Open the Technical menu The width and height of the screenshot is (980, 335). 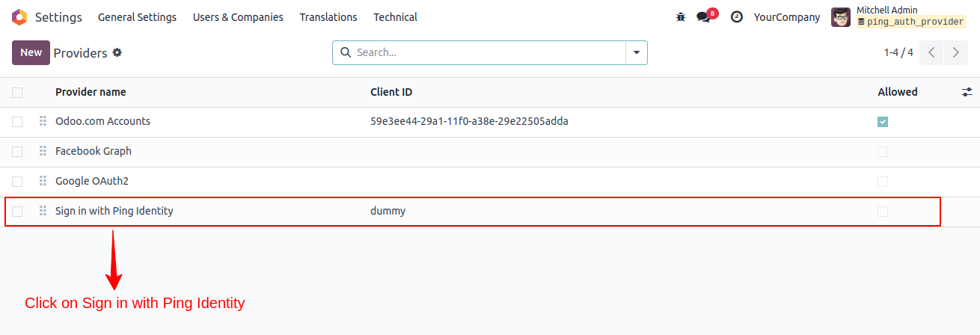click(x=396, y=17)
